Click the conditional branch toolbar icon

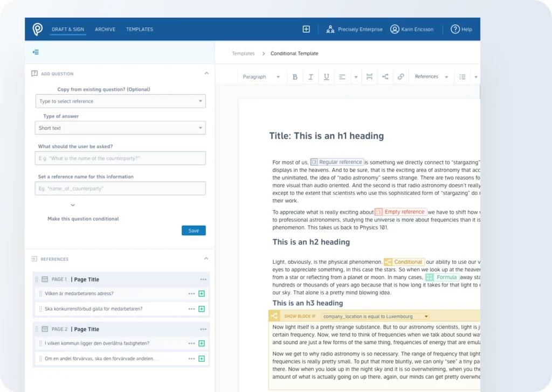tap(385, 76)
